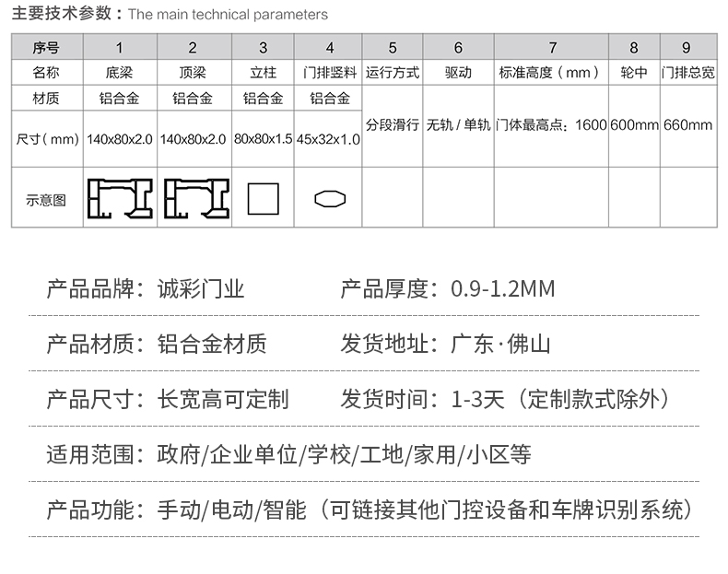Click the '600mm' cell
728x574 pixels.
pos(634,124)
